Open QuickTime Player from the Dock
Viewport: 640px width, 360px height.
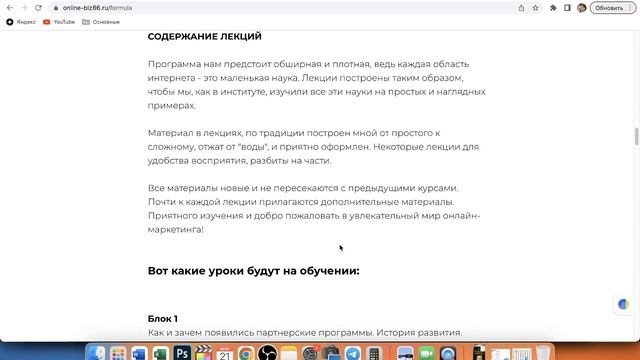[x=448, y=353]
